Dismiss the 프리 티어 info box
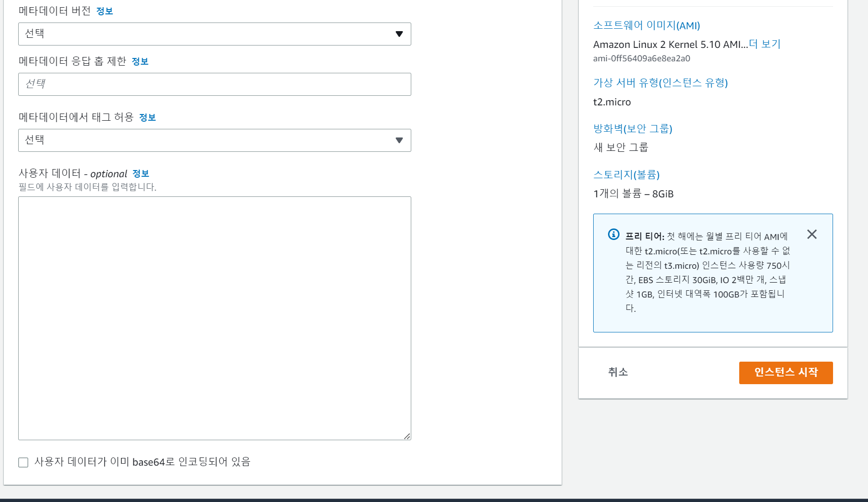This screenshot has width=868, height=502. point(812,234)
